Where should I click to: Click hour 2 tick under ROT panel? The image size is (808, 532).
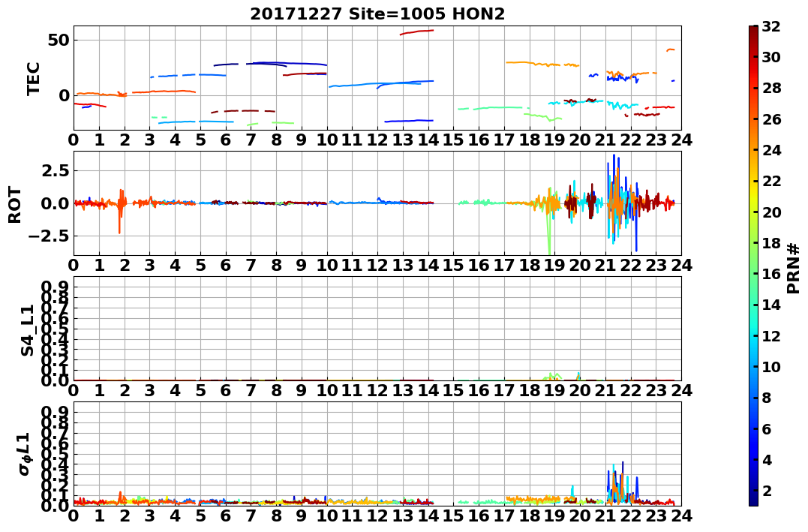[125, 265]
